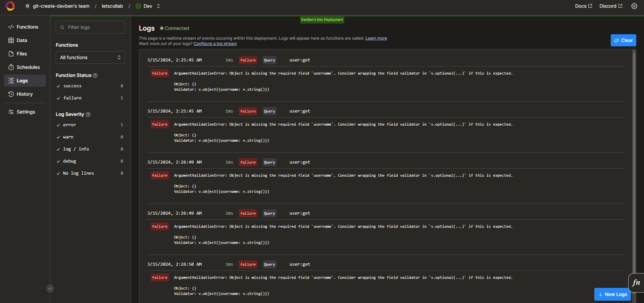Click the Connected status indicator
Image resolution: width=644 pixels, height=303 pixels.
[x=175, y=28]
